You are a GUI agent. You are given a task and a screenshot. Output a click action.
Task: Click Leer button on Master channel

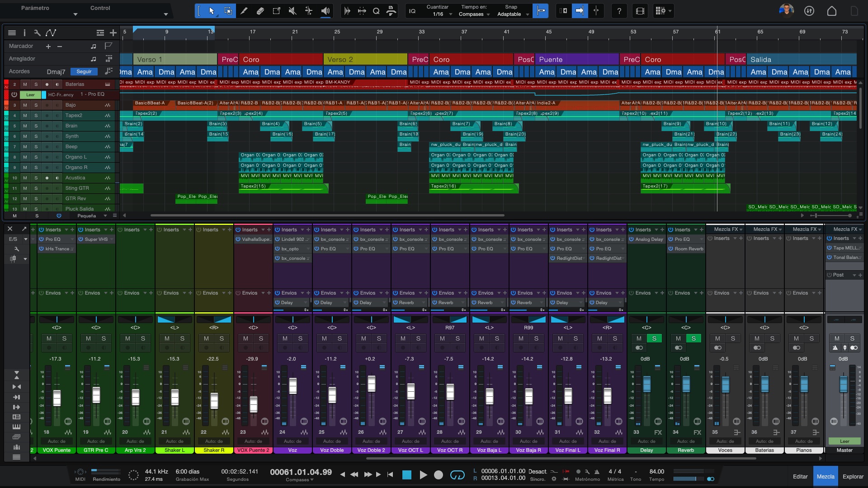(844, 441)
